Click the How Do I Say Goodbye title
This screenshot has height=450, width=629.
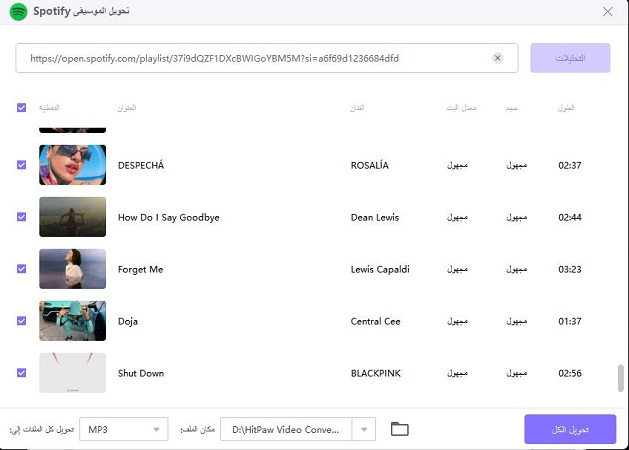pos(168,217)
